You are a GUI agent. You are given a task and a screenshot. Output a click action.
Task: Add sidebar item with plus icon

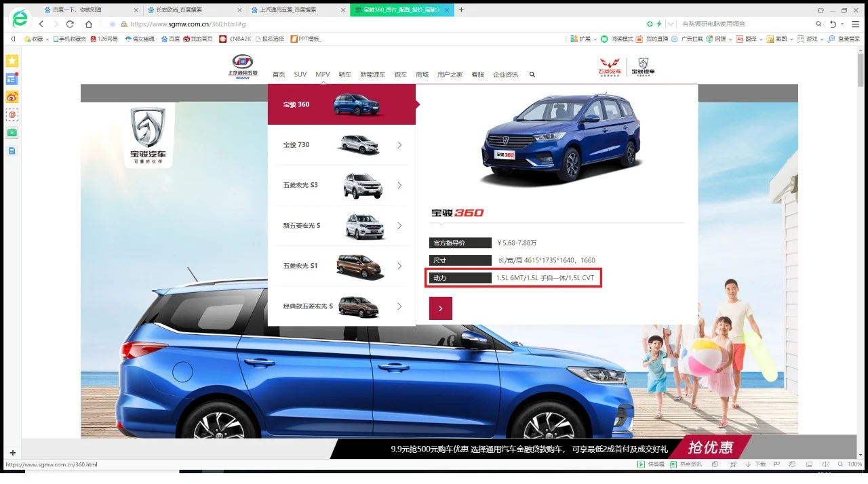click(12, 453)
